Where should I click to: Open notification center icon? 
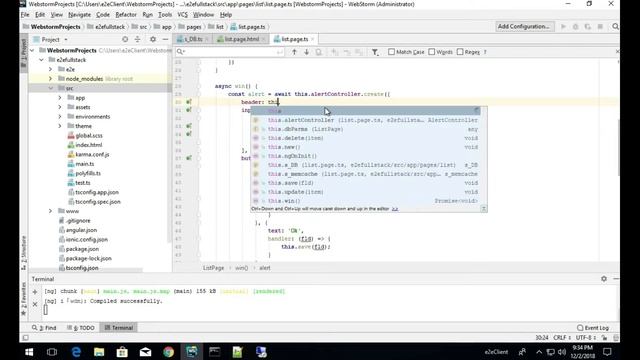click(607, 352)
